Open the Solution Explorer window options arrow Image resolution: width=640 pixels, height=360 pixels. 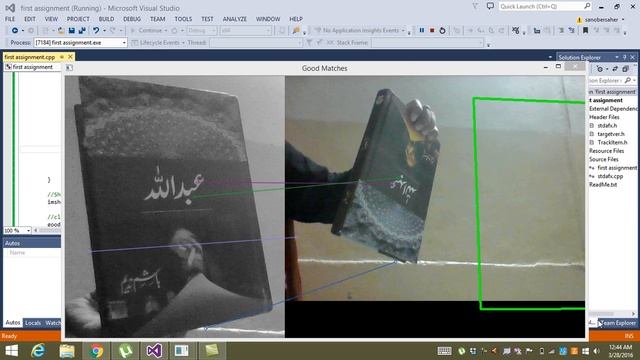point(617,57)
